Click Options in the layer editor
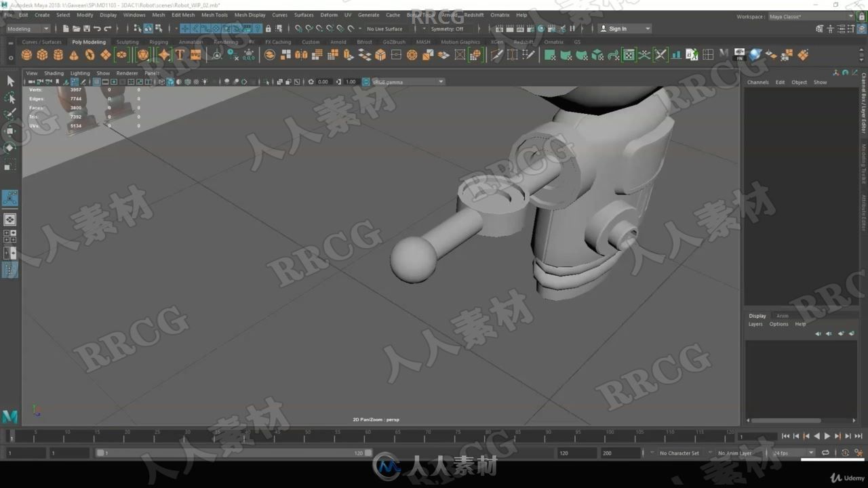868x488 pixels. point(778,324)
